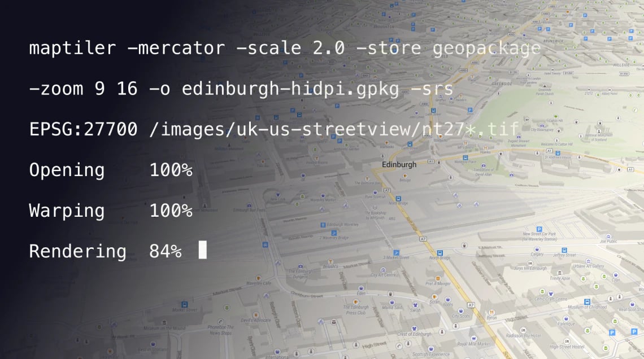Select the 'Crest of Edinburgh' label
644x359 pixels.
pos(414,334)
